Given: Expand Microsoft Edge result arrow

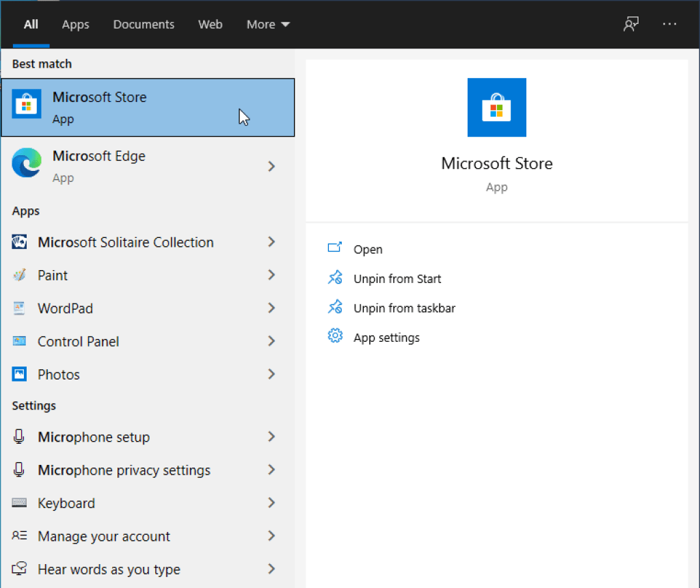Looking at the screenshot, I should click(271, 166).
